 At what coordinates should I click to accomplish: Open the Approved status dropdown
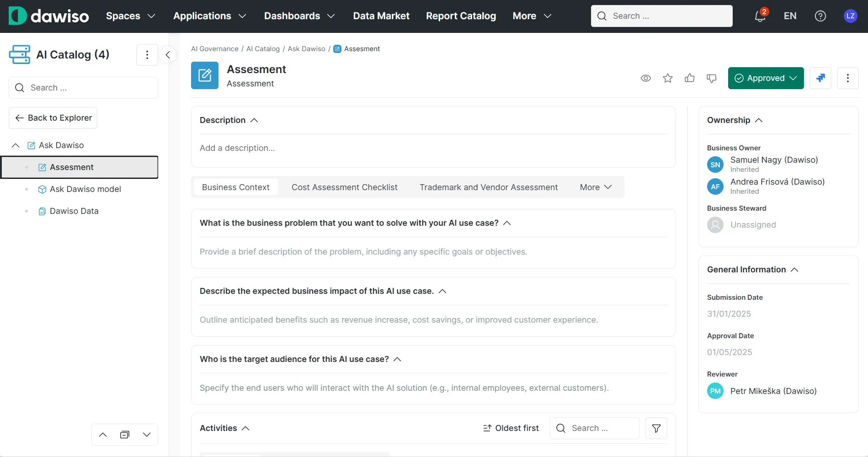[x=766, y=78]
